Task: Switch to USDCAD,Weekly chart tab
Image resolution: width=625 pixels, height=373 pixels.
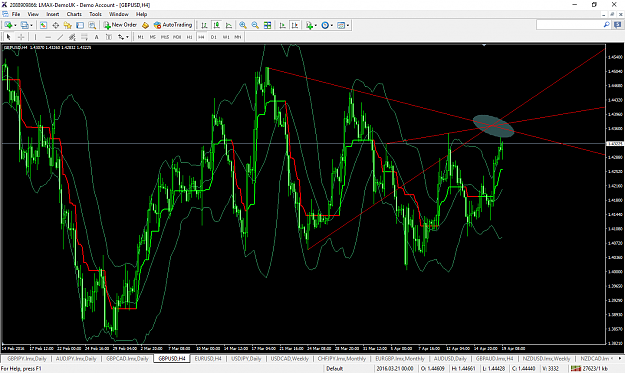Action: click(289, 359)
